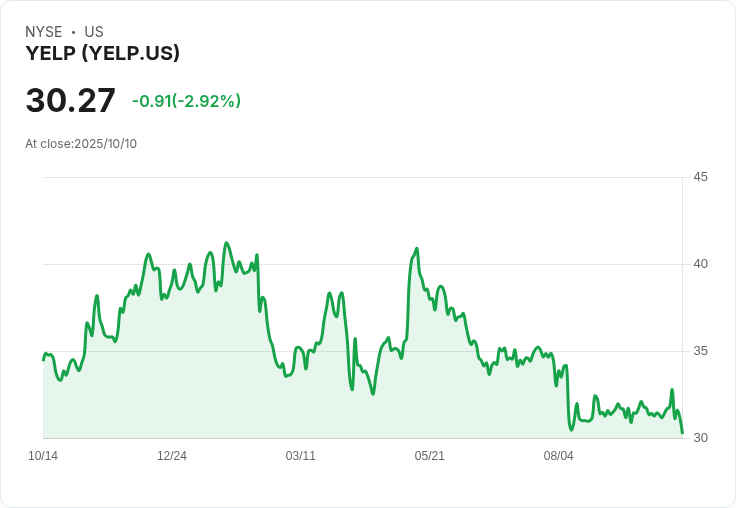The height and width of the screenshot is (508, 736).
Task: Select the US market label
Action: coord(94,32)
